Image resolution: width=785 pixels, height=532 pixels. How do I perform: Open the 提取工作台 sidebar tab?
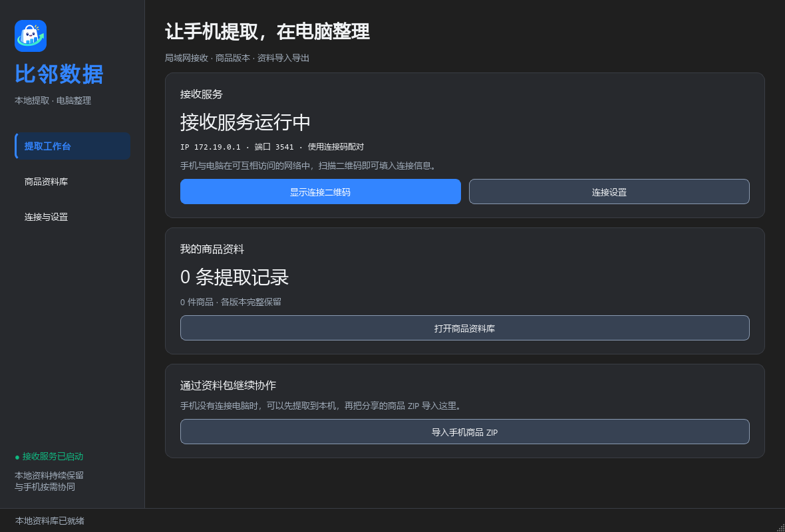(x=73, y=146)
